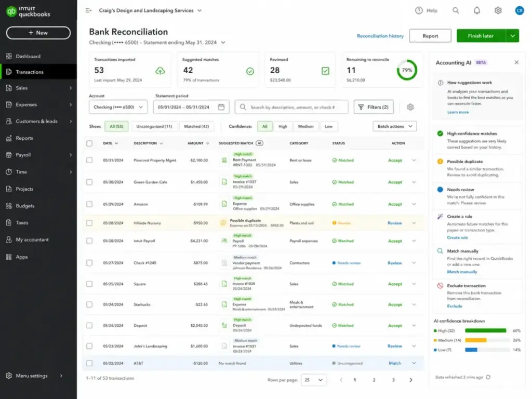
Task: Collapse the sidebar menu icon
Action: click(x=88, y=10)
